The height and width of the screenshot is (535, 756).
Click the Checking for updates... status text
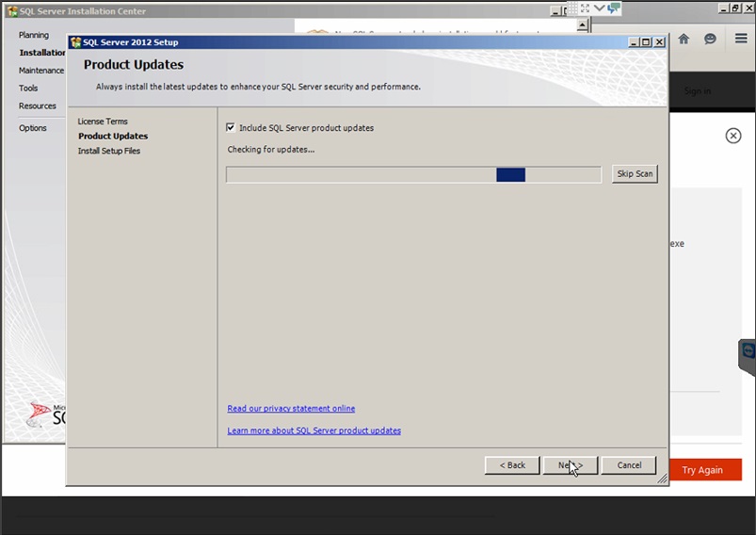click(271, 150)
